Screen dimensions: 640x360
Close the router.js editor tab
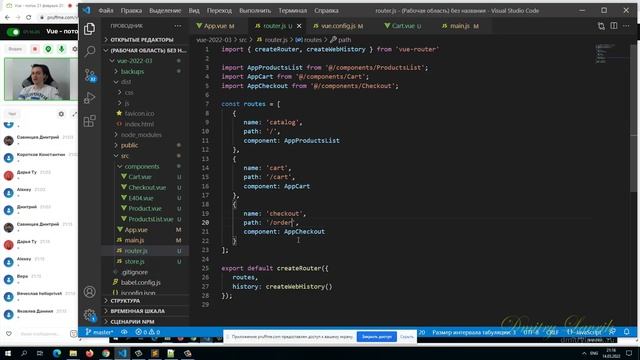click(x=299, y=26)
